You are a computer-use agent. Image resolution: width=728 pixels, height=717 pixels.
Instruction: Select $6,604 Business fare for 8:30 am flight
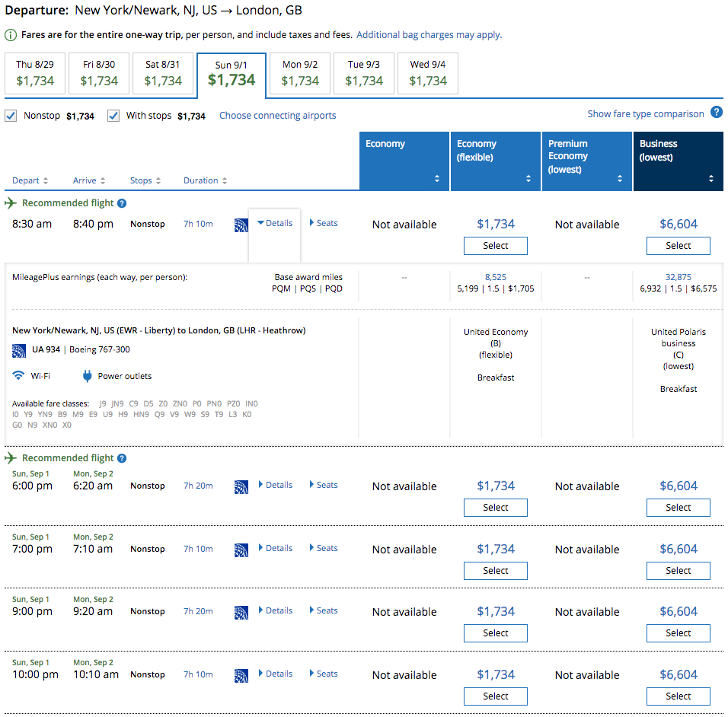678,245
